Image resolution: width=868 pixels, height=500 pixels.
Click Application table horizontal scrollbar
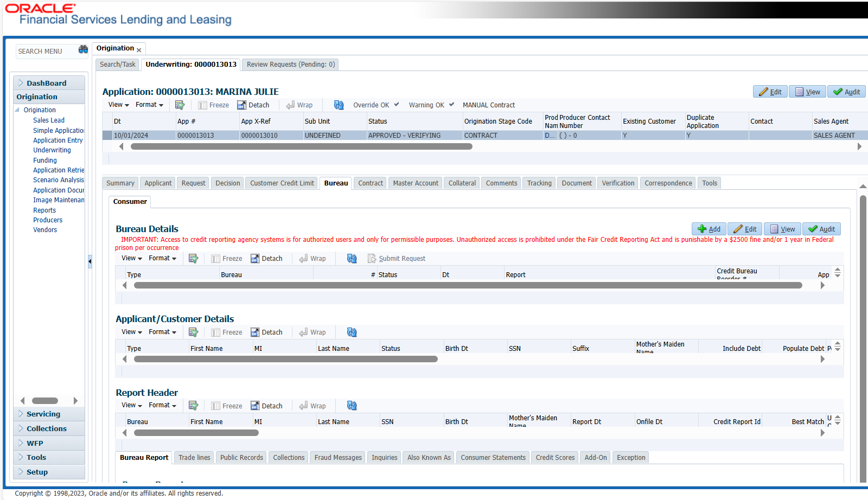coord(302,146)
